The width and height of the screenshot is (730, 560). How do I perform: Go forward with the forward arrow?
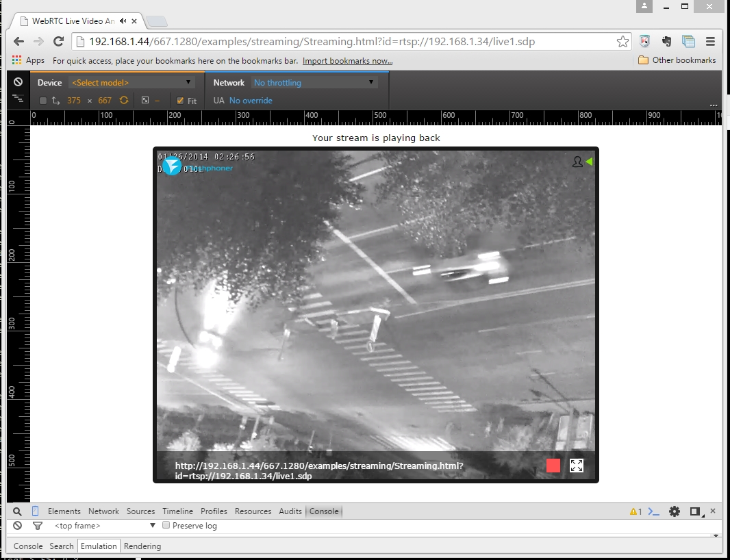38,42
